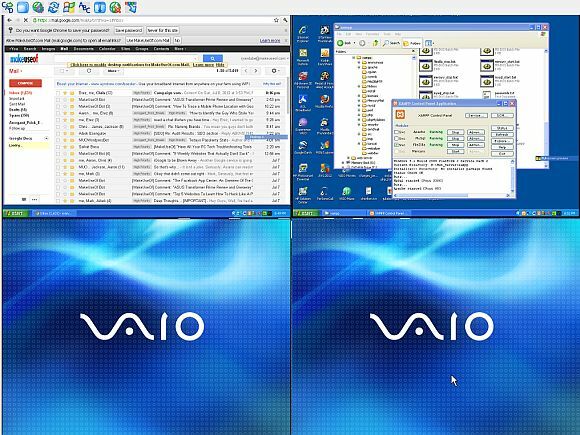Click the bookmark star in the Chrome address bar
The width and height of the screenshot is (580, 435).
276,20
